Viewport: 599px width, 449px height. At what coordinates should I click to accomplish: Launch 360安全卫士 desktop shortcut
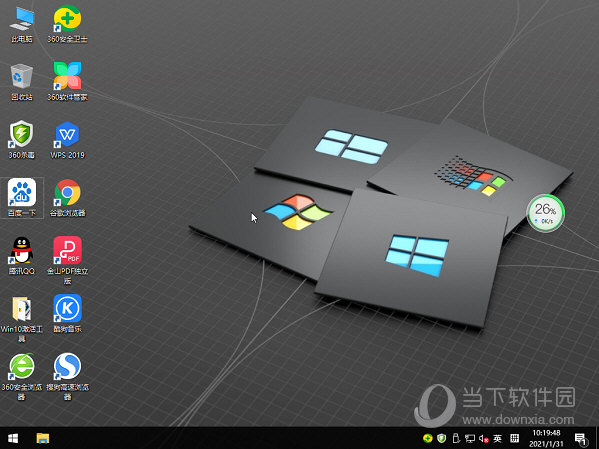click(x=67, y=24)
